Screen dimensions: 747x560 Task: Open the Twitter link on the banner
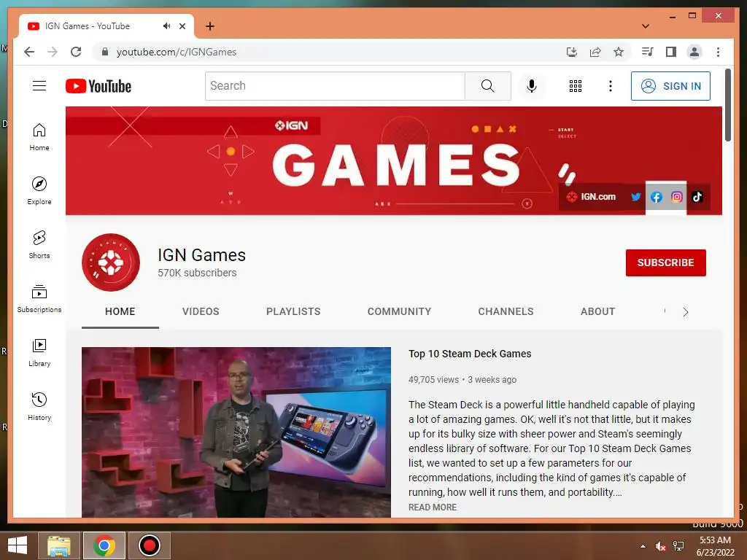(x=635, y=197)
